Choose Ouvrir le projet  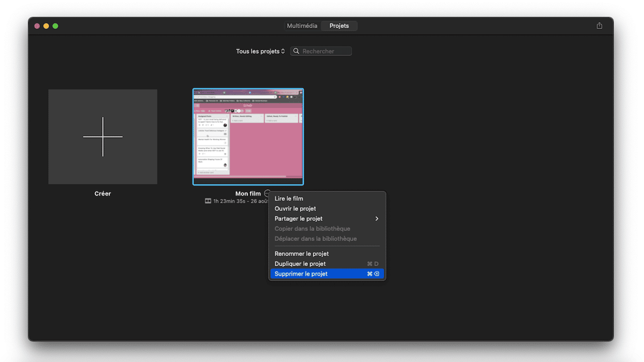(x=327, y=209)
